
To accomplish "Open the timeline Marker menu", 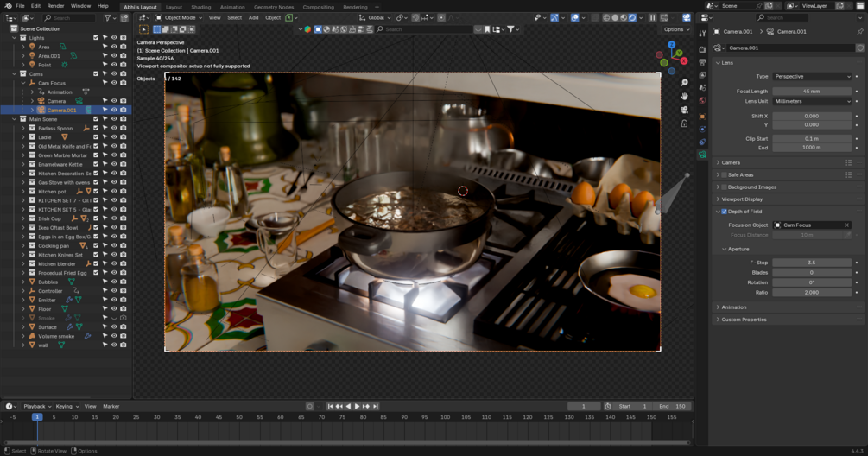I will pyautogui.click(x=111, y=406).
